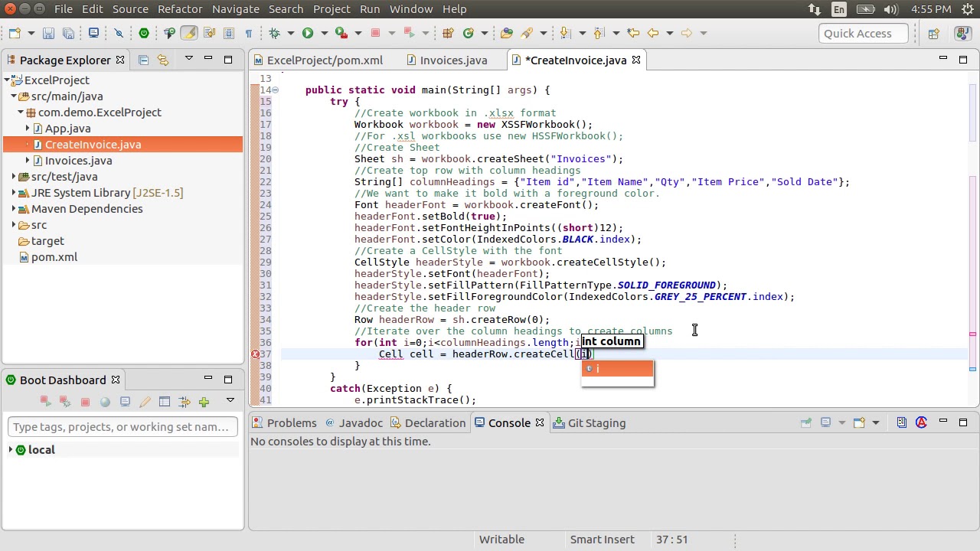980x551 pixels.
Task: Toggle Link with Editor in Package Explorer
Action: [x=162, y=60]
